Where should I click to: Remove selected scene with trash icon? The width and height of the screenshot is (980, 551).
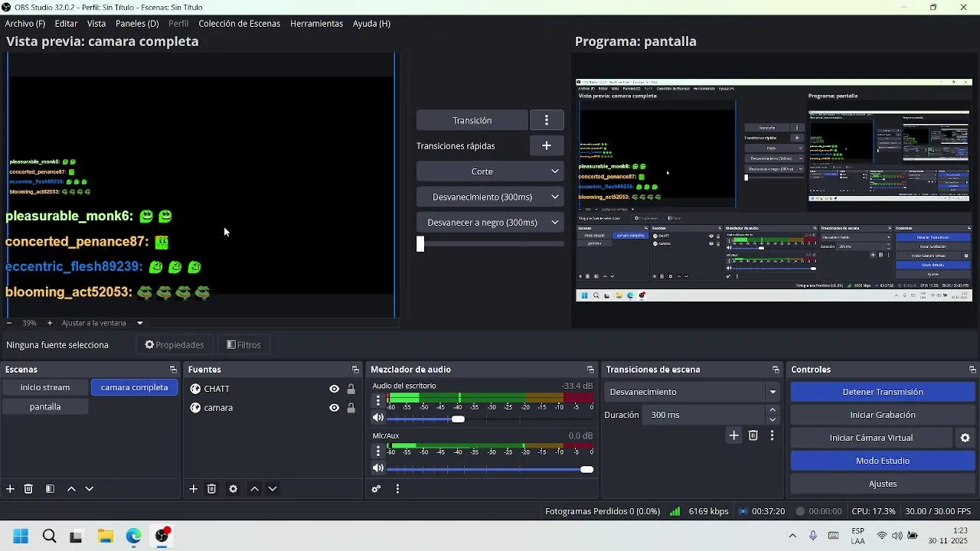coord(28,489)
